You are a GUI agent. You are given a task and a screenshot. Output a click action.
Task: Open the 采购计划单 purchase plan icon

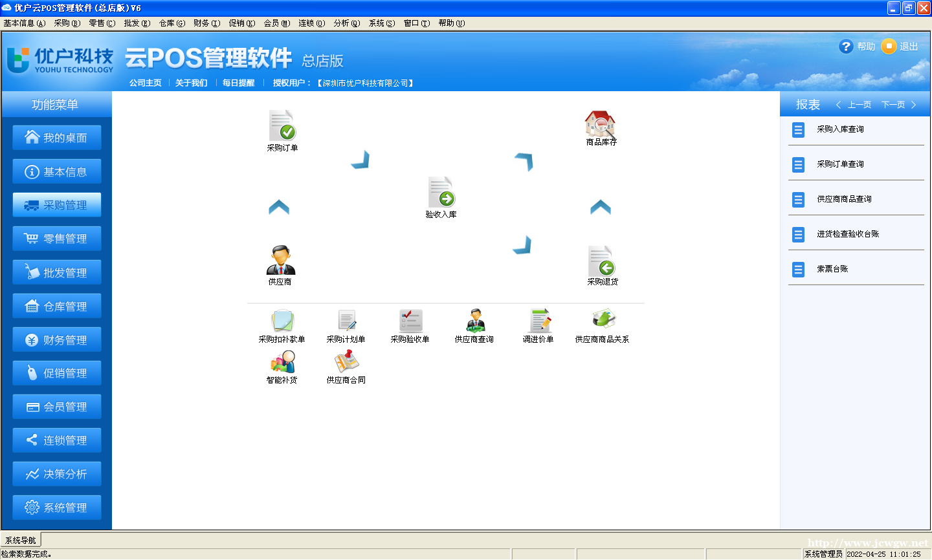point(346,321)
